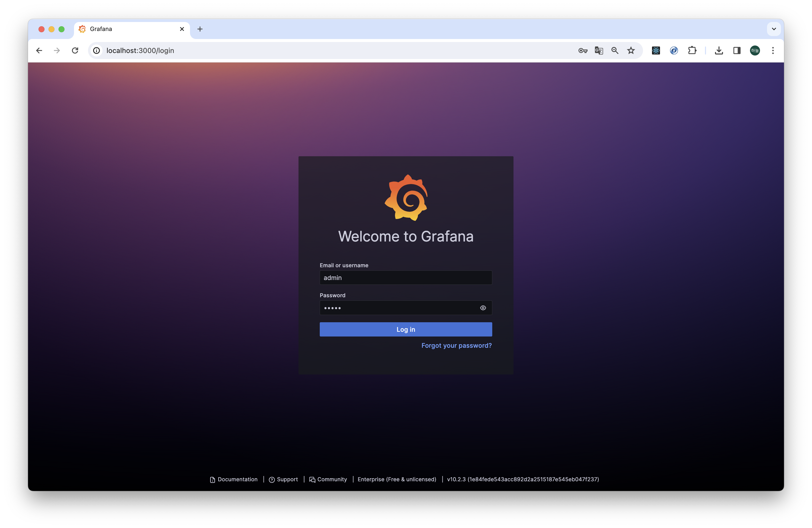The height and width of the screenshot is (528, 812).
Task: Open the browser downloads icon
Action: point(719,50)
